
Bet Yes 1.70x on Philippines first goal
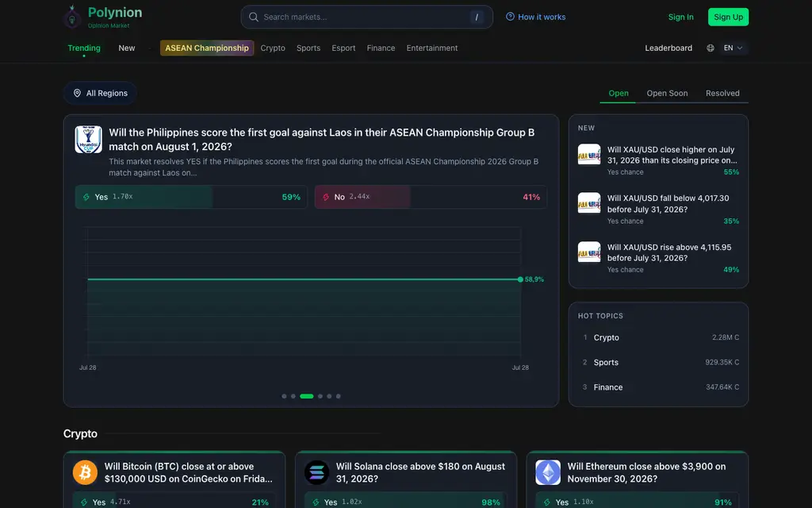[x=191, y=197]
